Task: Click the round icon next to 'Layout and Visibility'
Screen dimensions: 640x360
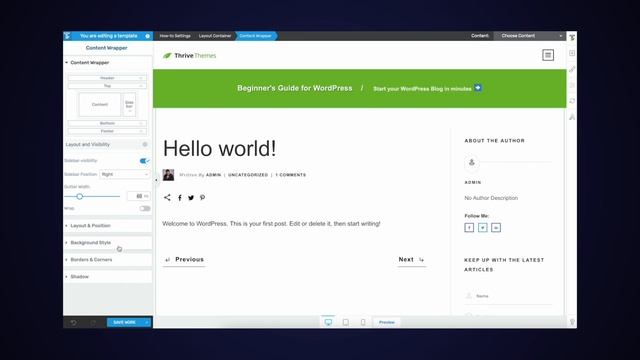Action: click(x=144, y=144)
